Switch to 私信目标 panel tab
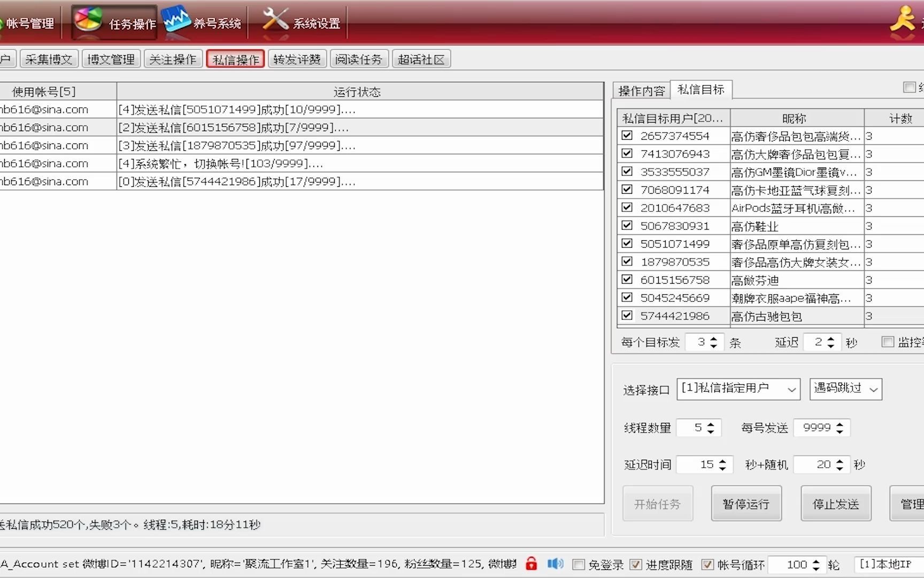Viewport: 924px width, 578px height. click(x=700, y=89)
